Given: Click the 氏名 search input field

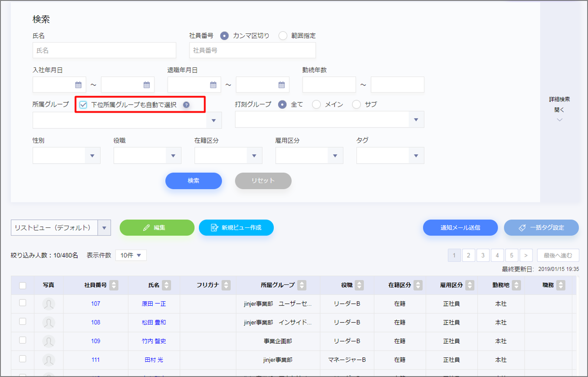Looking at the screenshot, I should [104, 50].
